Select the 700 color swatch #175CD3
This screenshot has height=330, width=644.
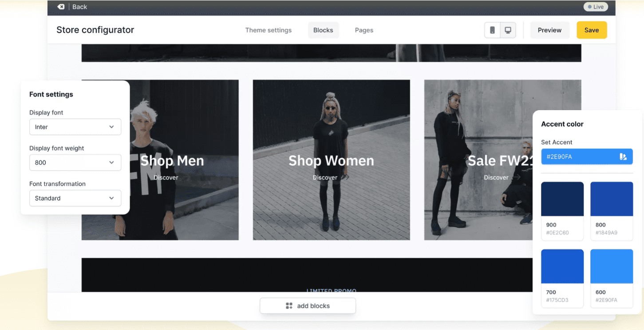coord(562,266)
